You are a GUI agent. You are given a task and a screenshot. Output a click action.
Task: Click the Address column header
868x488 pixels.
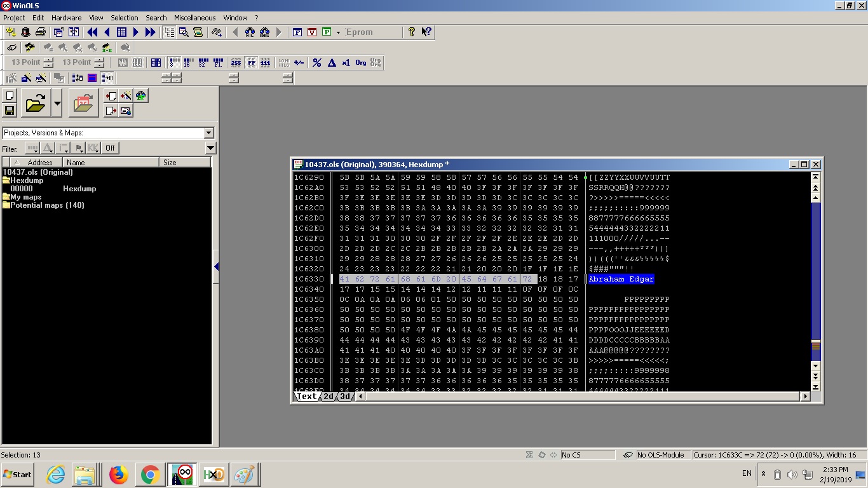click(x=39, y=163)
